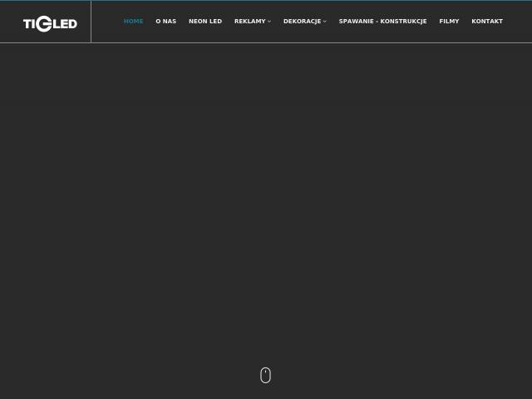The image size is (532, 399).
Task: Go to the O NAS page
Action: click(166, 21)
